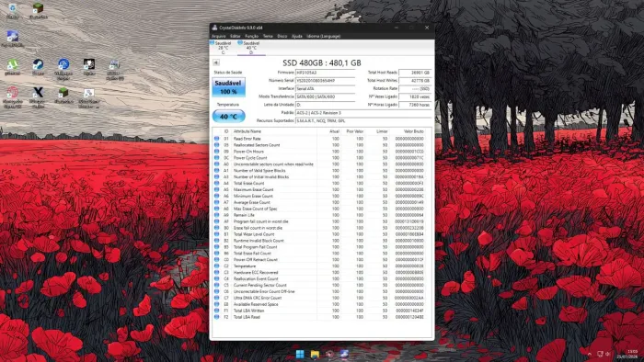Click the status icon of Total Erase Count row
This screenshot has width=644, height=362.
[x=216, y=183]
